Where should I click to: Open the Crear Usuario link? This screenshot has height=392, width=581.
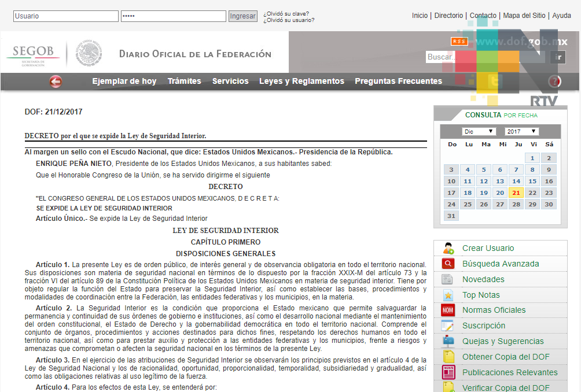488,248
